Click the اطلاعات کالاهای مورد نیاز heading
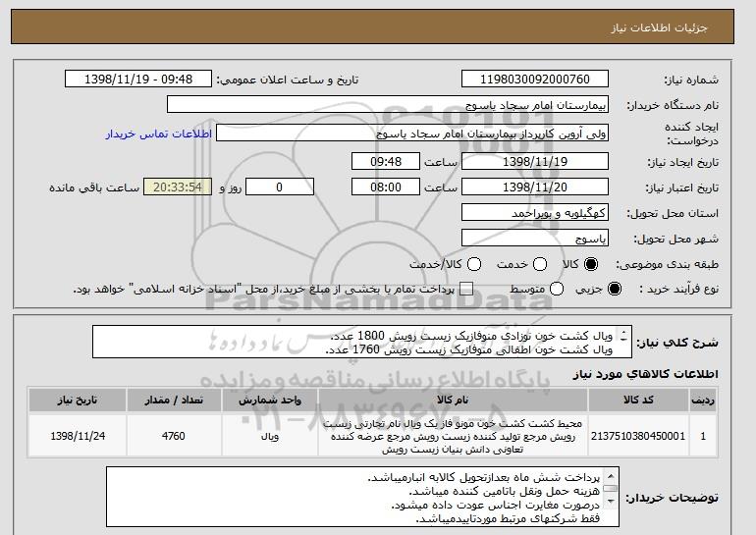 (646, 374)
